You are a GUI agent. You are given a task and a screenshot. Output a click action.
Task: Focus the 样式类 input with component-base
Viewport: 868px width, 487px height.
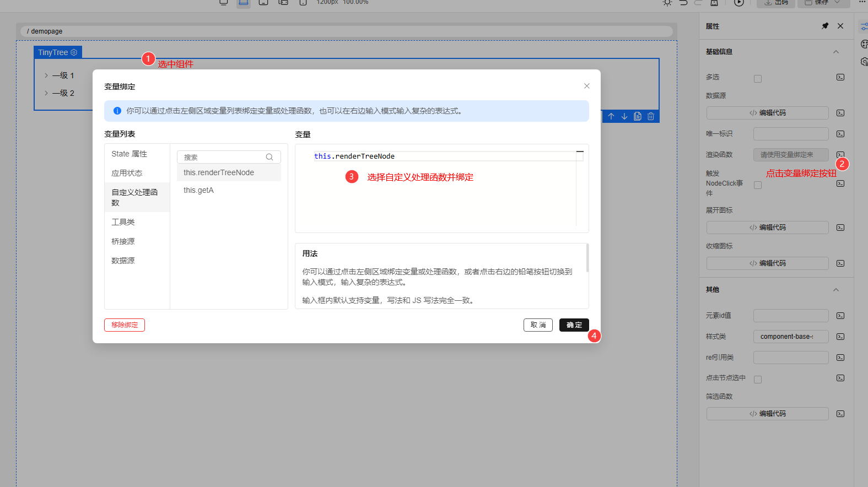tap(791, 337)
